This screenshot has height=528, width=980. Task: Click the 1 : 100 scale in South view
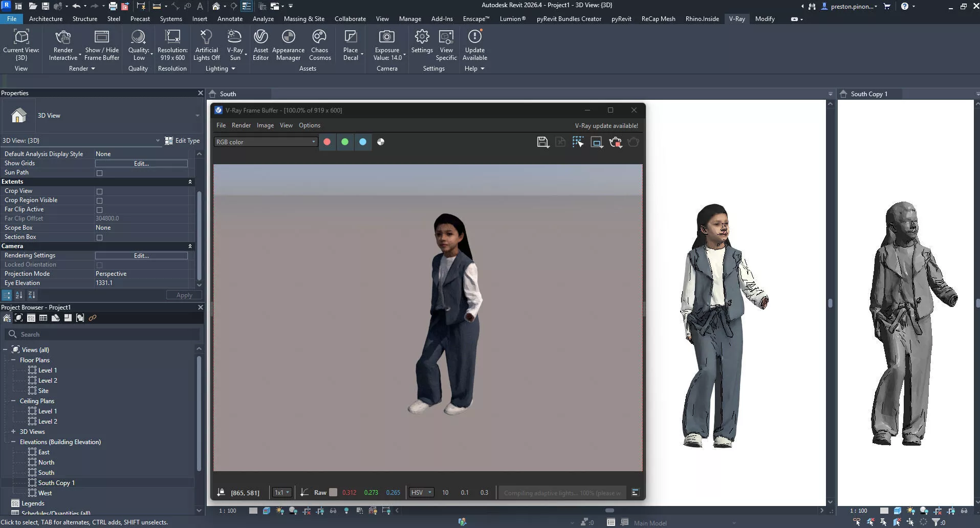(228, 511)
